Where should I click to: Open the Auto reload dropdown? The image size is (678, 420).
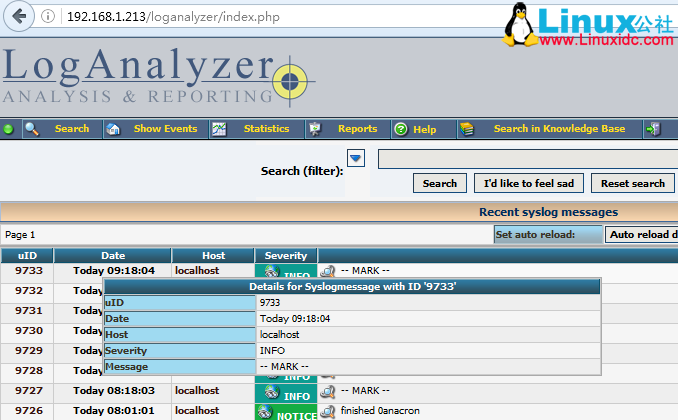[641, 234]
